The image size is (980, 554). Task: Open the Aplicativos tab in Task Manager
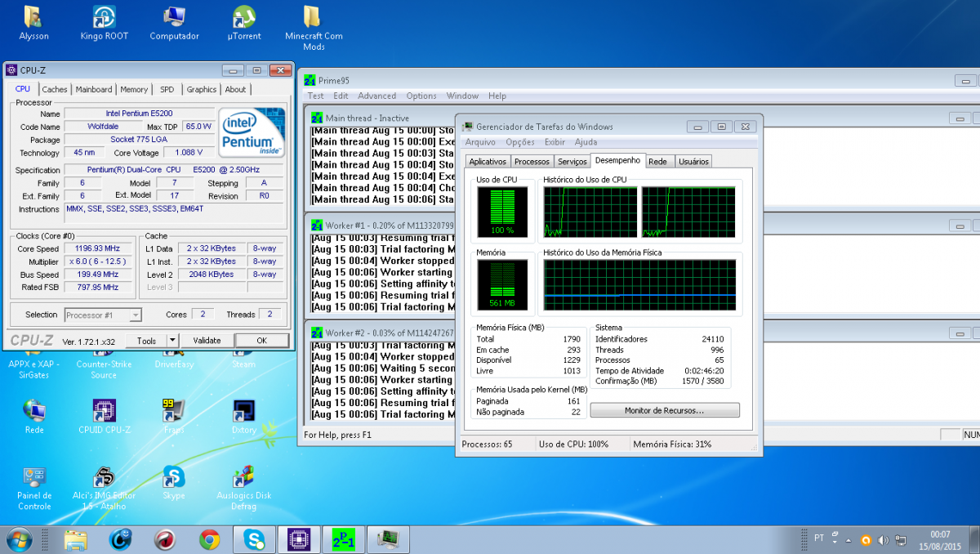(x=488, y=162)
